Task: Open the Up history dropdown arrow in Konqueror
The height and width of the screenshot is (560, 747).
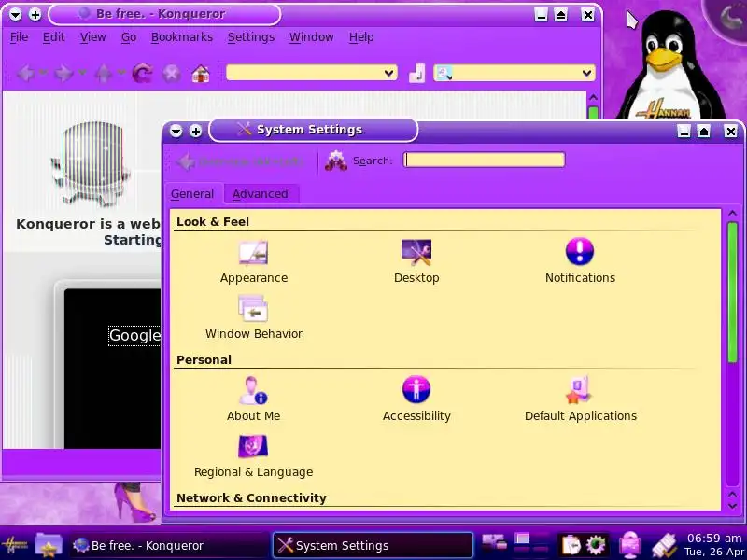Action: 121,73
